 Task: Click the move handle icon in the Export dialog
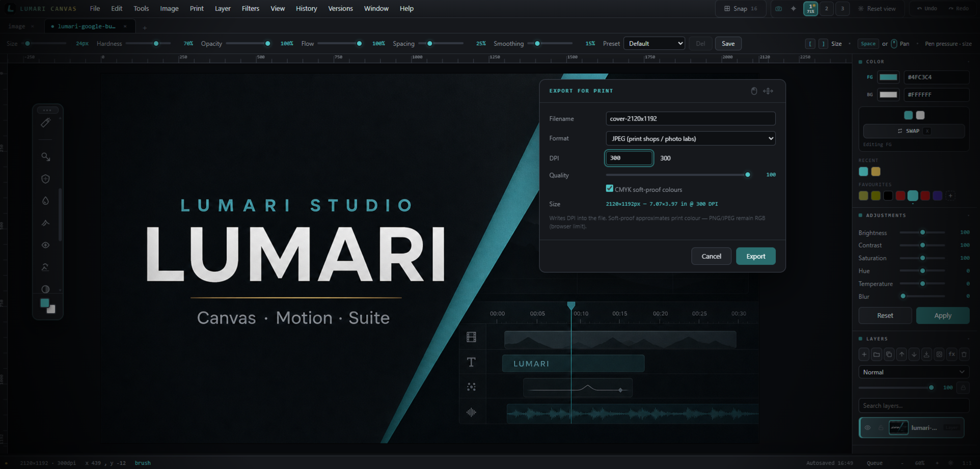(768, 91)
